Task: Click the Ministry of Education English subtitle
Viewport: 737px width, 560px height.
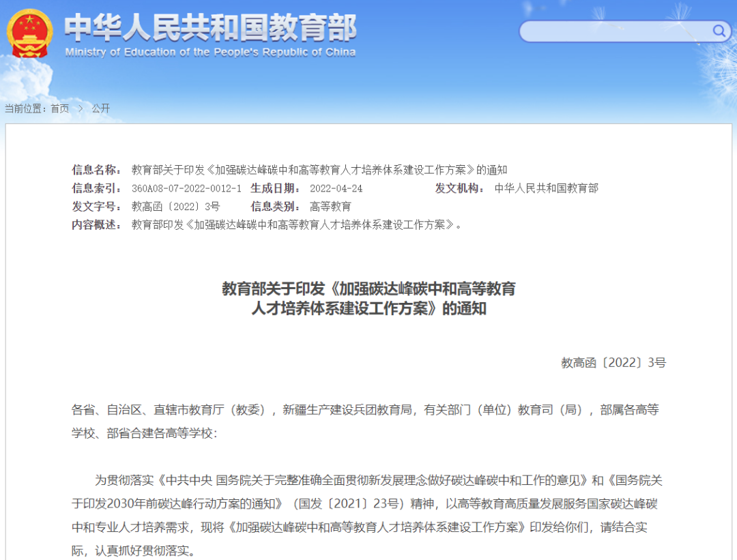Action: click(x=210, y=53)
